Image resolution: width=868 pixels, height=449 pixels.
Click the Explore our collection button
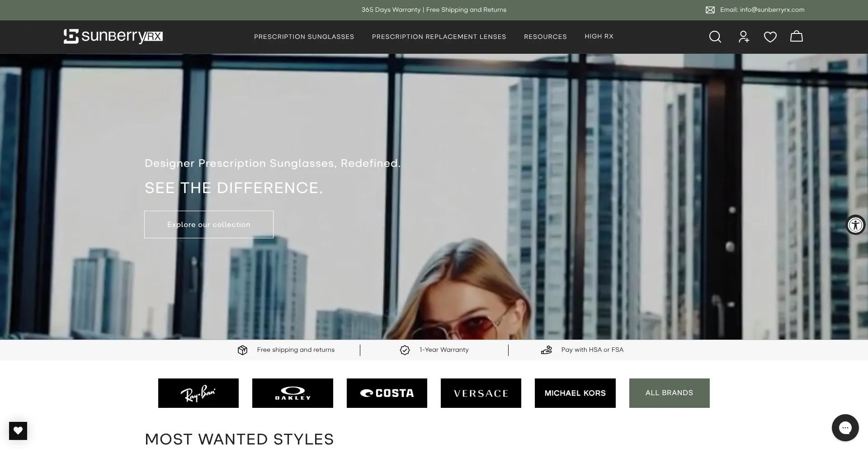click(209, 224)
